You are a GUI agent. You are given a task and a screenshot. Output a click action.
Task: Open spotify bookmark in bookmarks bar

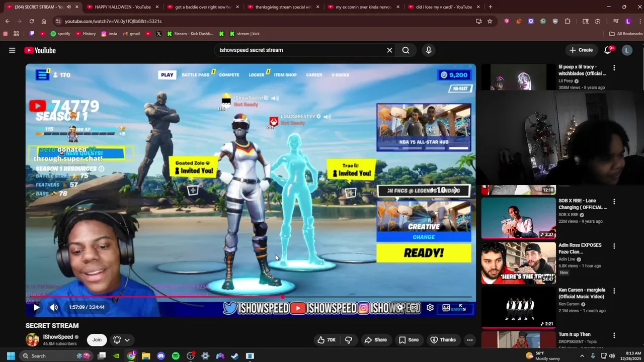point(60,34)
